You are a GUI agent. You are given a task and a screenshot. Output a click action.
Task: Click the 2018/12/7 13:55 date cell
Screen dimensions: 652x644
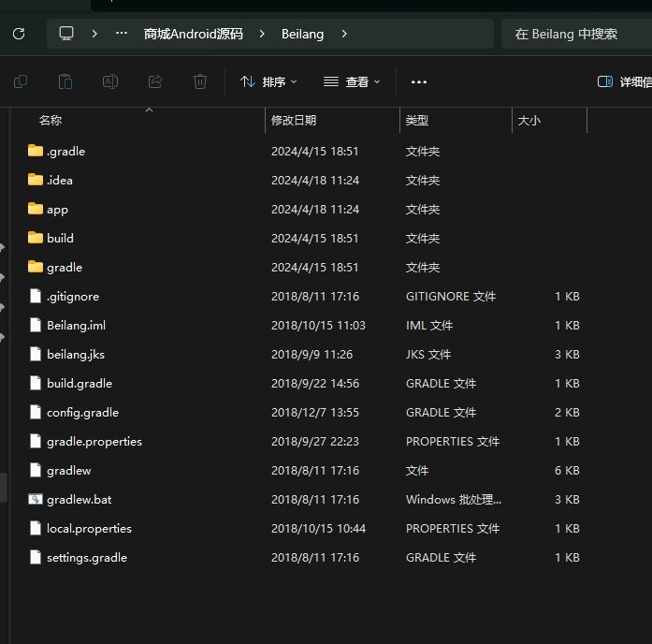point(314,412)
